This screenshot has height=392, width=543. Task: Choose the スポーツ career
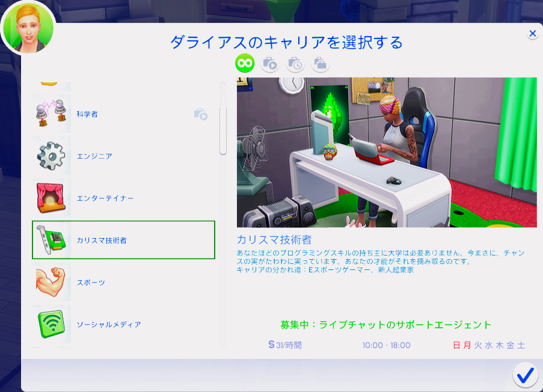coord(123,282)
